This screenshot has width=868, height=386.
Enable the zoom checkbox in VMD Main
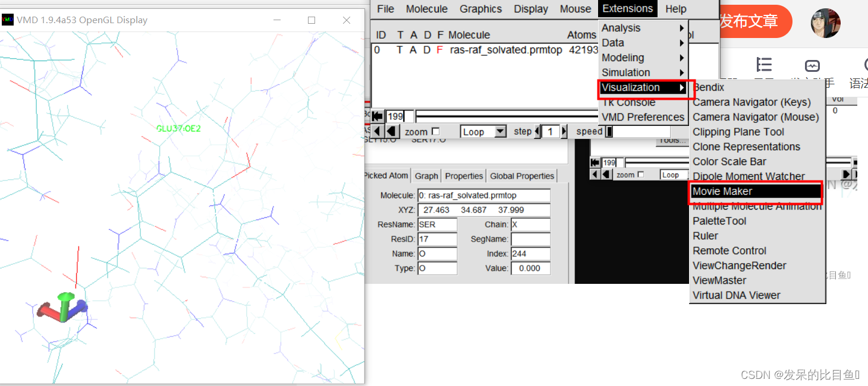click(436, 132)
